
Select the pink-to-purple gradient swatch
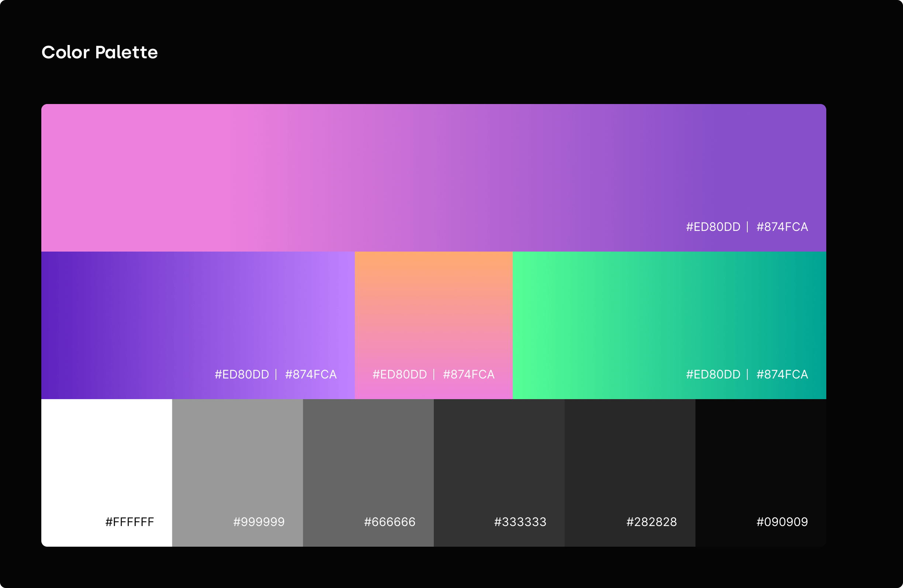[x=434, y=177]
